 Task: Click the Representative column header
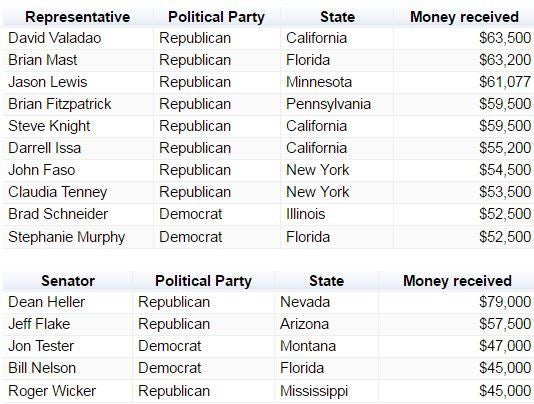point(78,17)
